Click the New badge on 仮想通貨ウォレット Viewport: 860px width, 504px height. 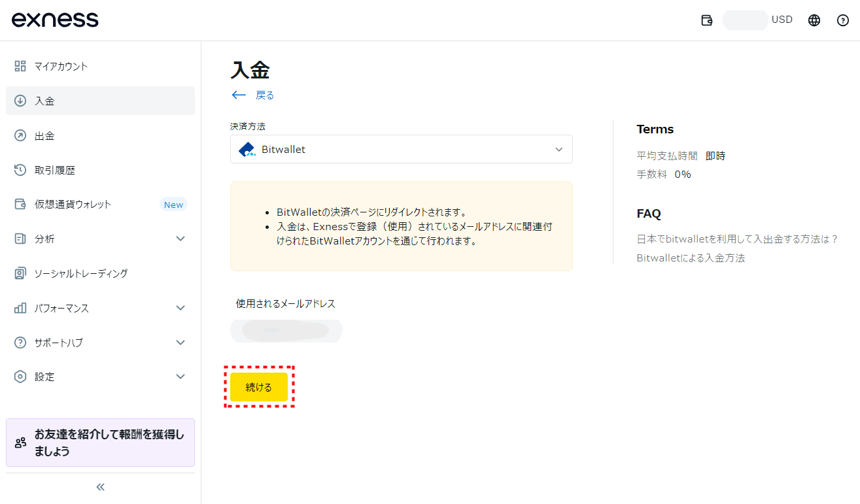[x=173, y=205]
